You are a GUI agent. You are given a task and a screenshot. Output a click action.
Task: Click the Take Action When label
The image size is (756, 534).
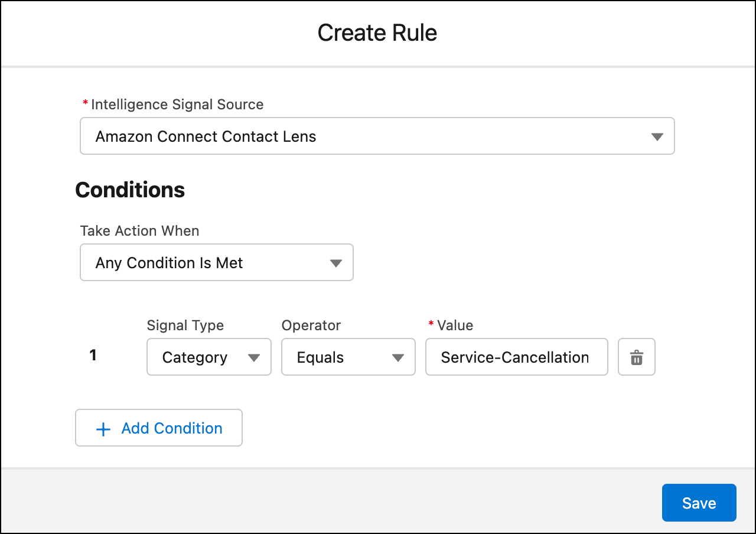point(140,230)
